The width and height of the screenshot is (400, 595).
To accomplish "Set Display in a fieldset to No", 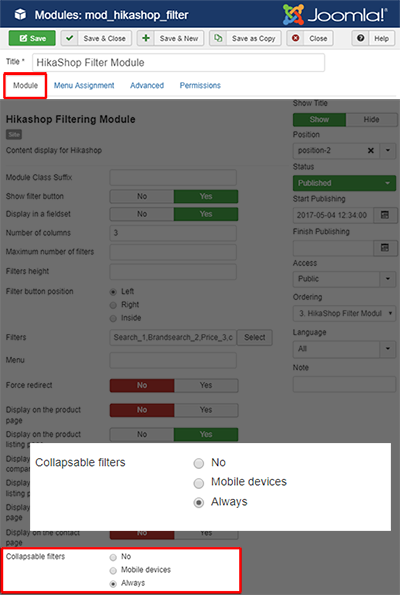I will click(x=142, y=214).
